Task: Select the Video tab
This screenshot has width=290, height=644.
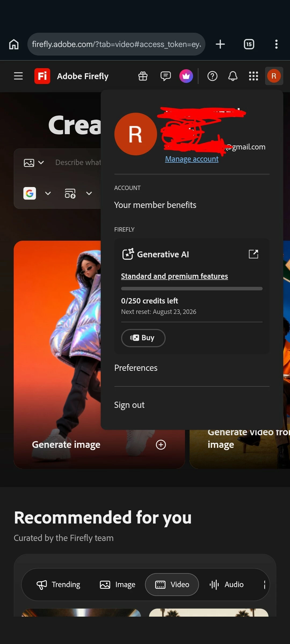Action: coord(172,584)
